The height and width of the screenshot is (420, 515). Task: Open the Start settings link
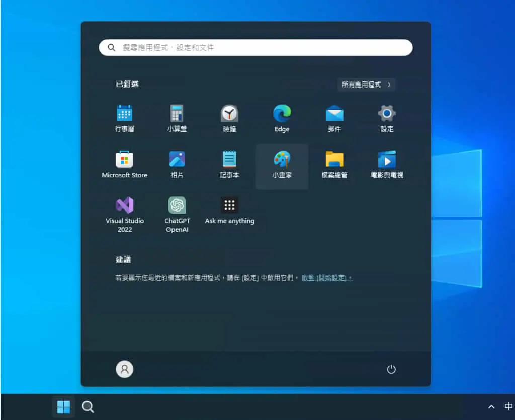click(x=327, y=278)
